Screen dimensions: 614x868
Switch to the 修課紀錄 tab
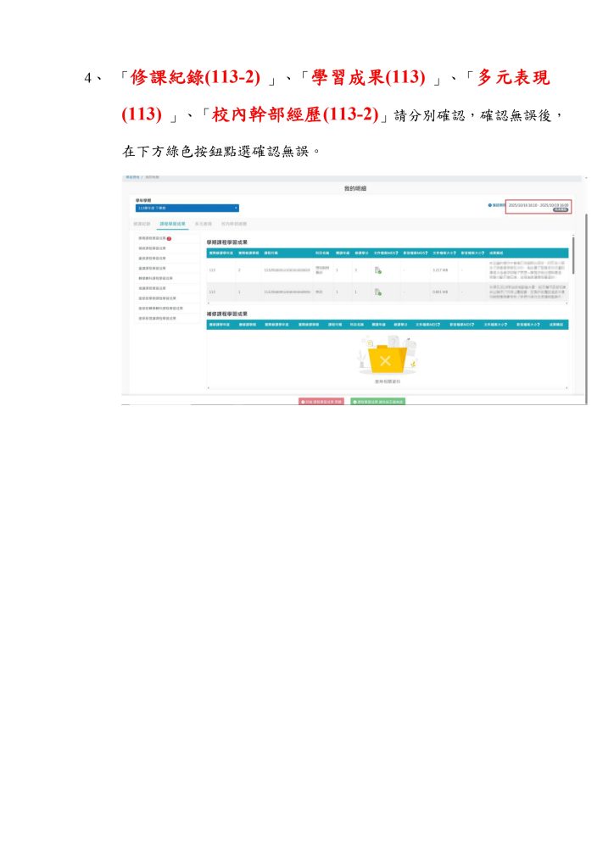coord(141,224)
